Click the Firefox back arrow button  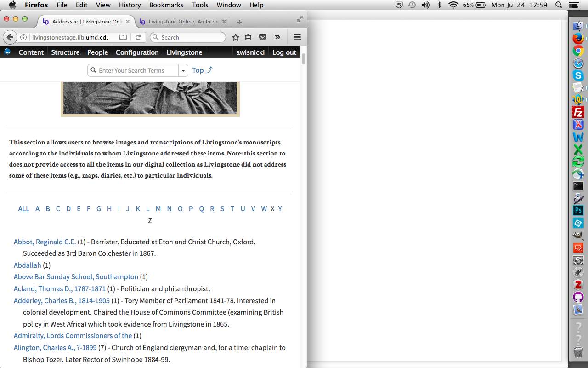(10, 37)
